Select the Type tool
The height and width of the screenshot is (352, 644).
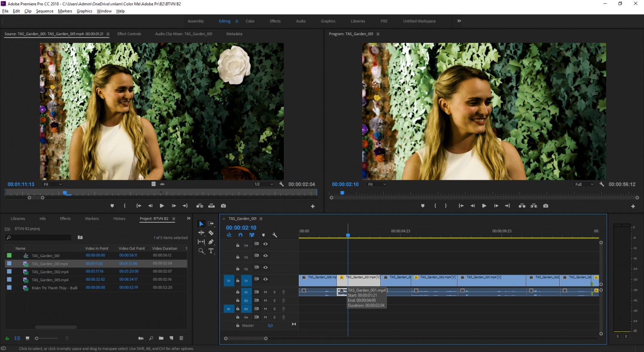click(x=211, y=251)
